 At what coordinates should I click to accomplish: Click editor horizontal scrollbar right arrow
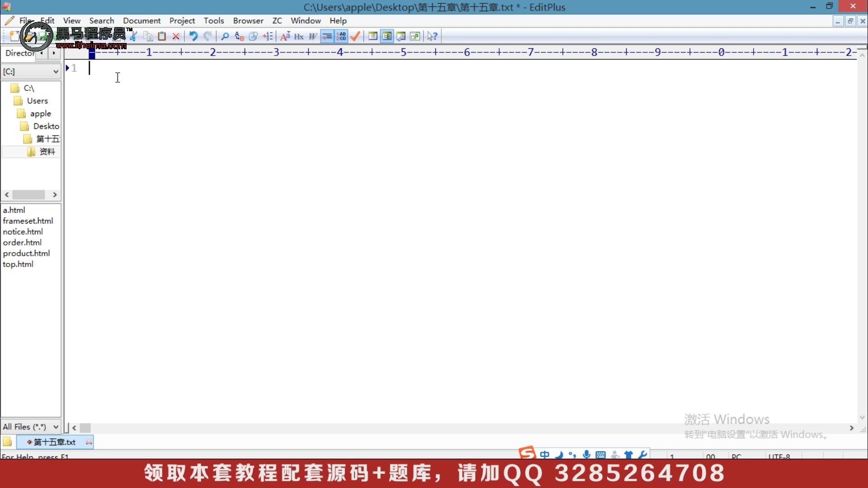(852, 428)
